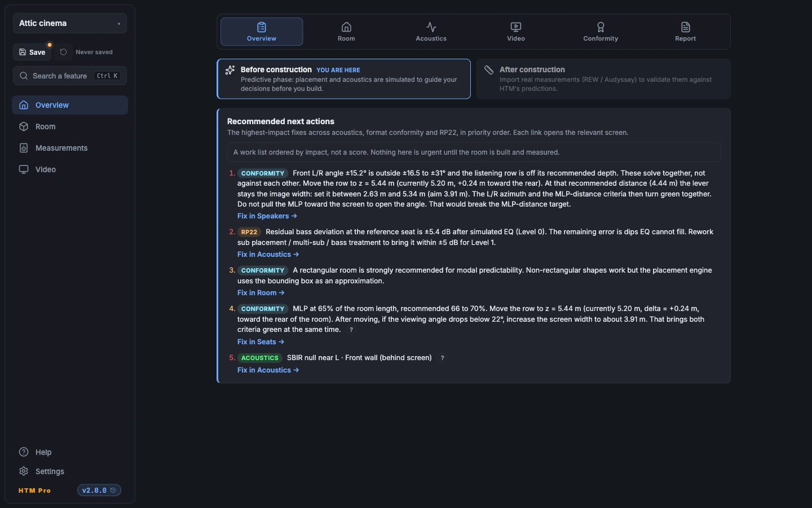The height and width of the screenshot is (508, 812).
Task: Click CONFORMITY badge on MLP at 65% item
Action: [263, 309]
